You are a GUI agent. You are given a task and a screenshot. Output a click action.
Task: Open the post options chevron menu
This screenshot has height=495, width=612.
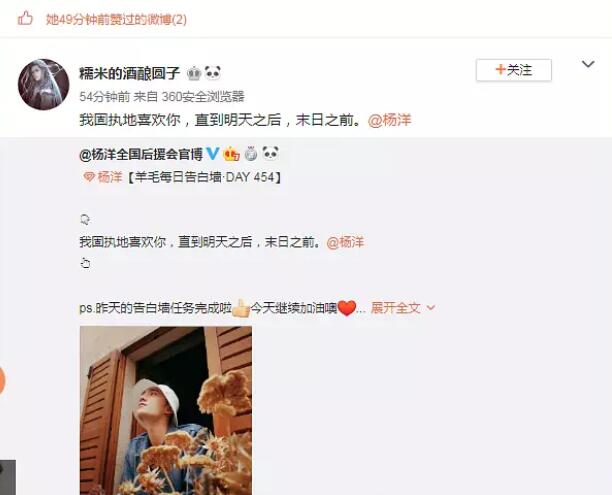[588, 64]
